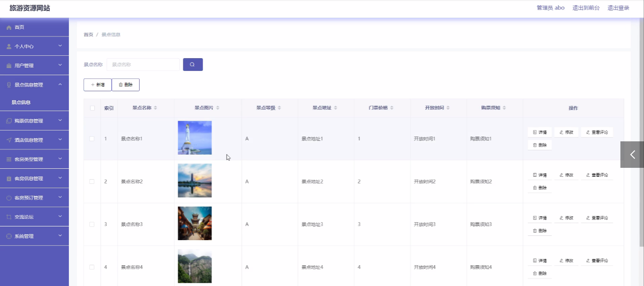Click 删除 in the 景点名称3 row

[540, 231]
